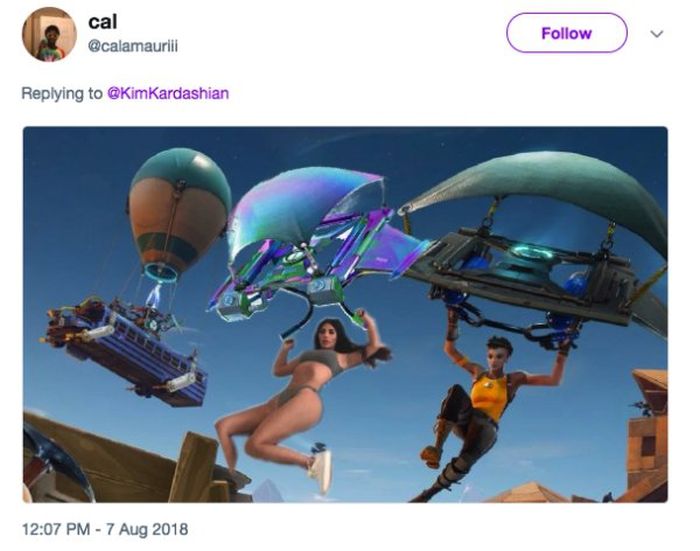700x551 pixels.
Task: Click the 12:07 PM tweet timestamp
Action: [56, 529]
